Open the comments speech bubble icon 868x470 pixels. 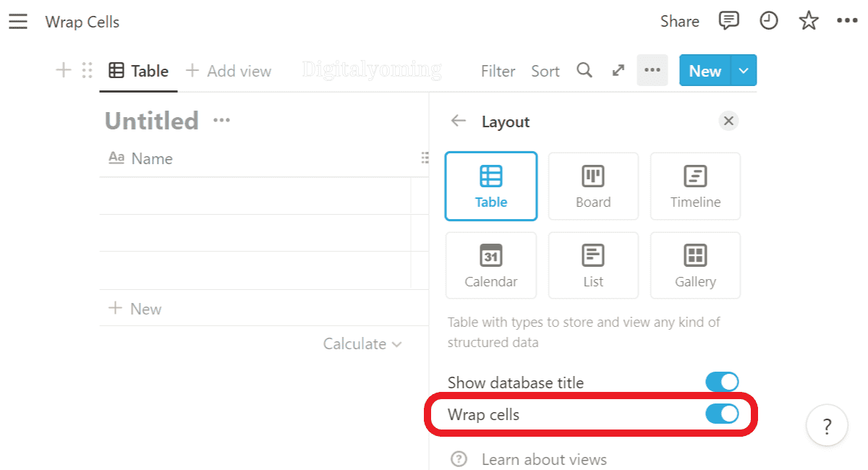[x=728, y=21]
